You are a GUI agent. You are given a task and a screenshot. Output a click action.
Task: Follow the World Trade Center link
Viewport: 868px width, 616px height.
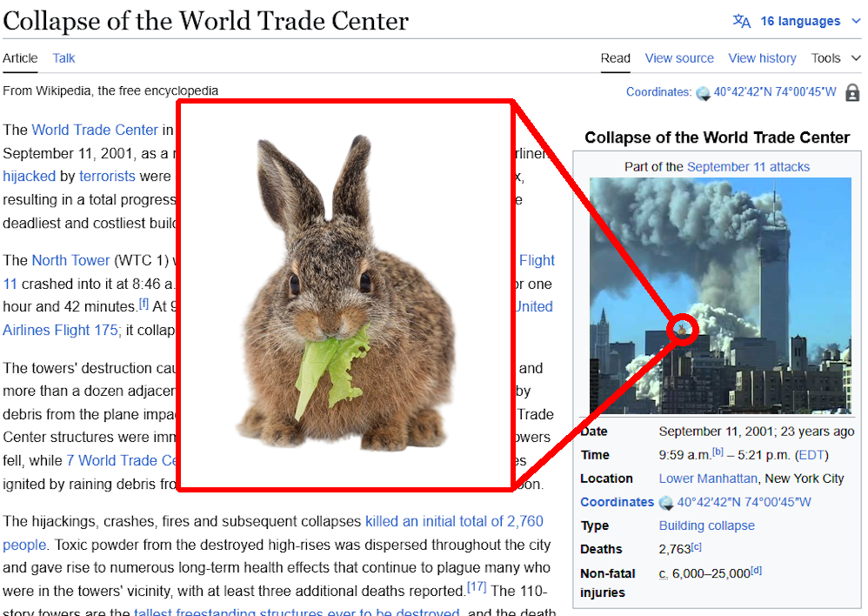95,130
